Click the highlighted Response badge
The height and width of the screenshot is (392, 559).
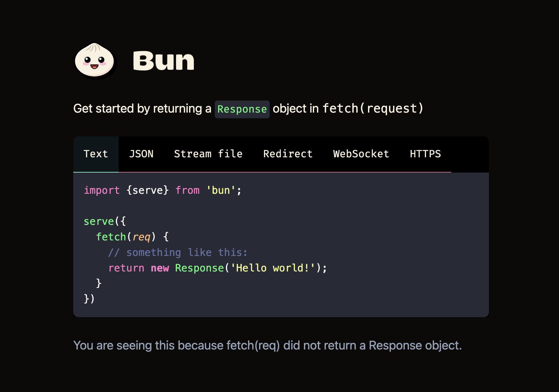242,109
